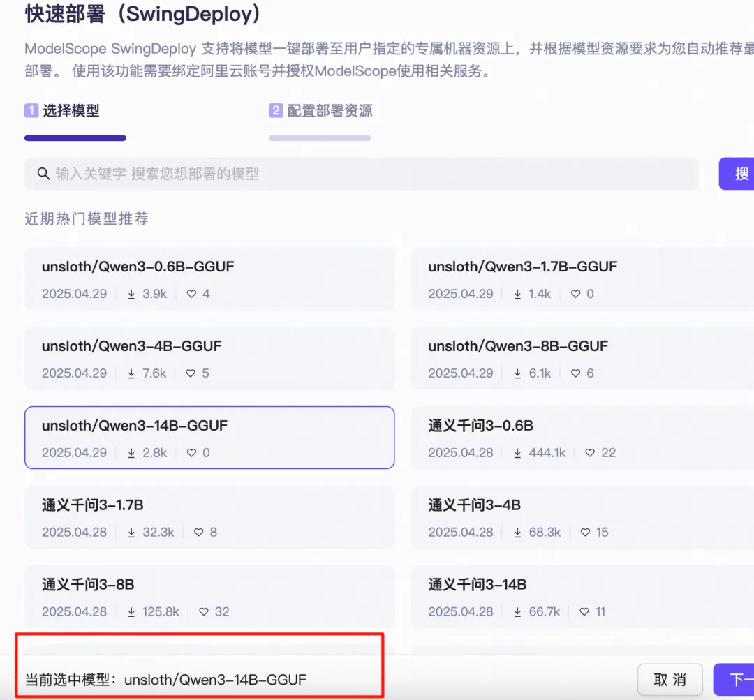
Task: Select the 通义千问3-8B model card
Action: [x=209, y=597]
